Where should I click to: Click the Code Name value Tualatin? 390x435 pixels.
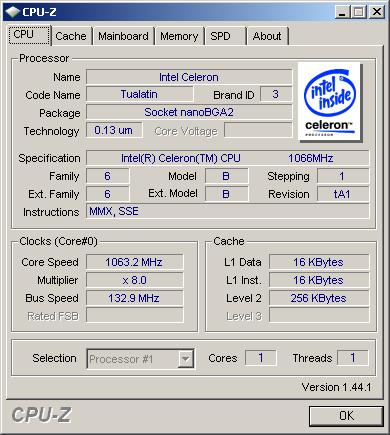pos(140,94)
